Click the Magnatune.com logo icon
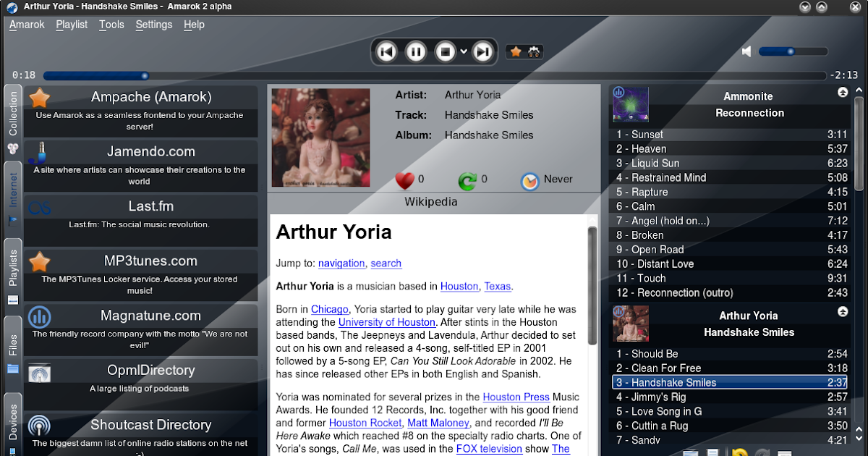The image size is (868, 456). [40, 316]
